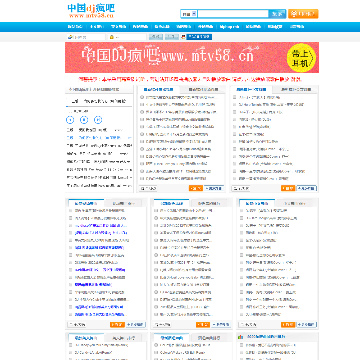Click the QQ penguin login button
This screenshot has width=360, height=360.
pyautogui.click(x=196, y=37)
